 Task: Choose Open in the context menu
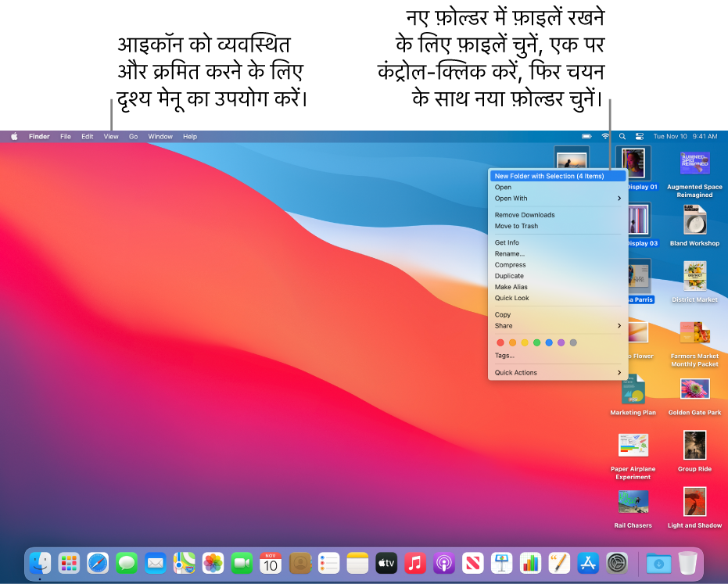(x=558, y=187)
